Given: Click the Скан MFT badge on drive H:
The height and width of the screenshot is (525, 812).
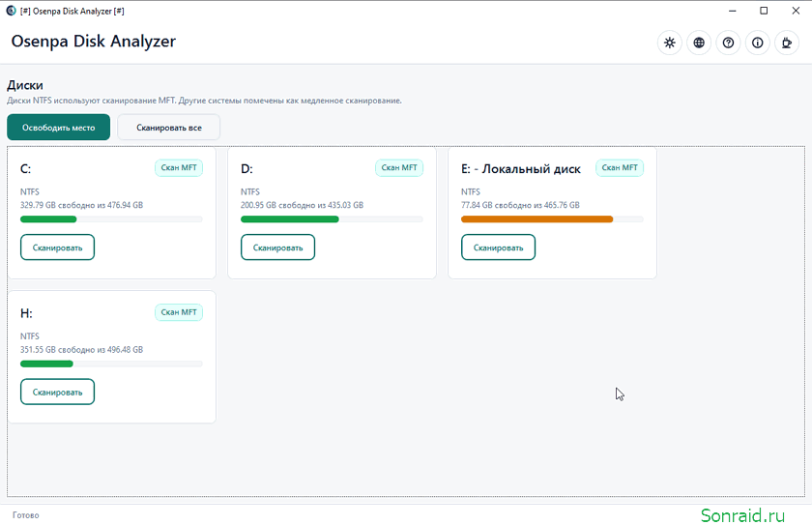Looking at the screenshot, I should (179, 312).
